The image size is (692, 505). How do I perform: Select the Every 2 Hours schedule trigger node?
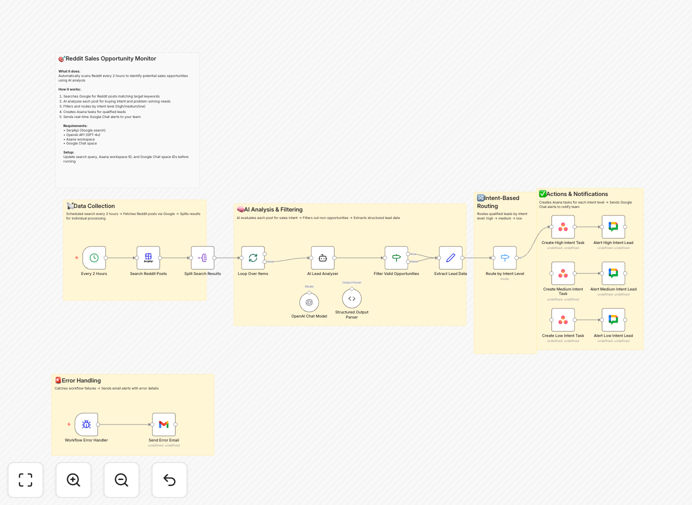94,258
